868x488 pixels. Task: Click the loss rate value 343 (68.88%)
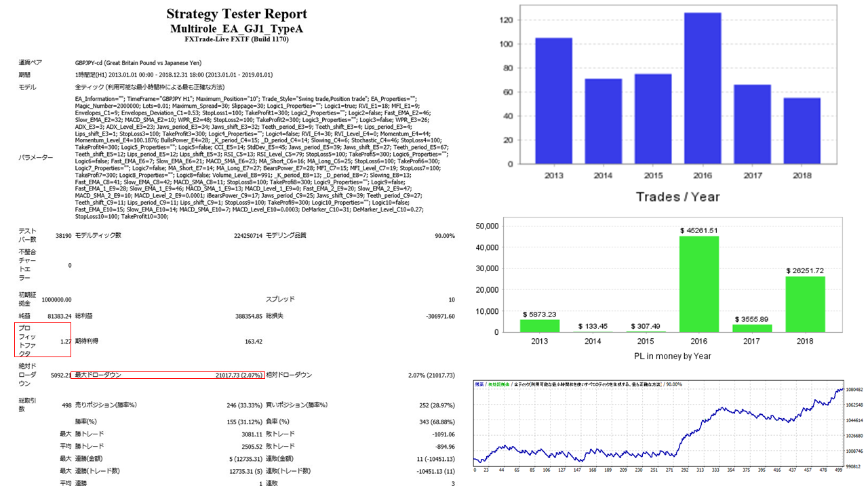pyautogui.click(x=437, y=422)
